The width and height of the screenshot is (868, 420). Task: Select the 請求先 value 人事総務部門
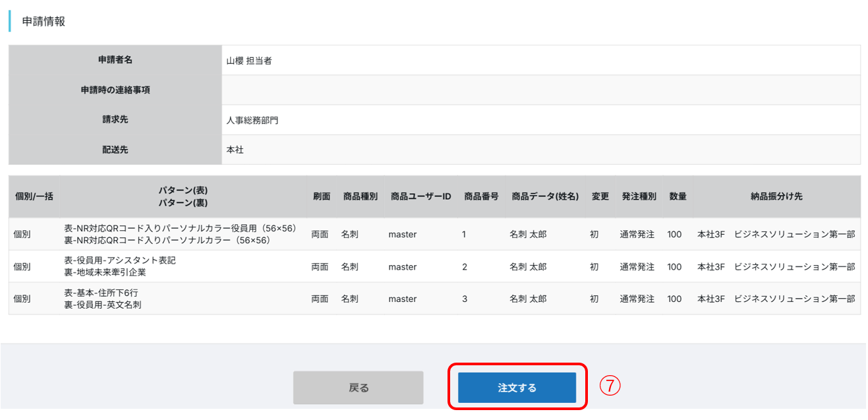click(252, 120)
